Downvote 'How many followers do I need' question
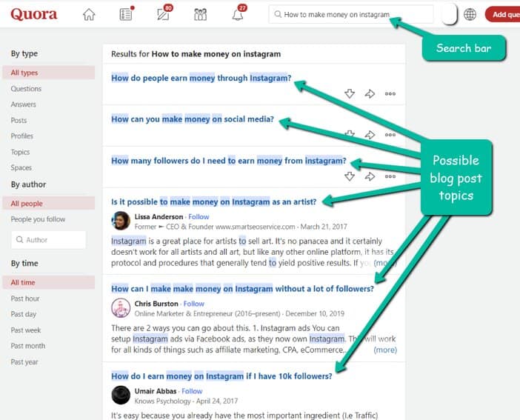The height and width of the screenshot is (420, 520). click(350, 176)
